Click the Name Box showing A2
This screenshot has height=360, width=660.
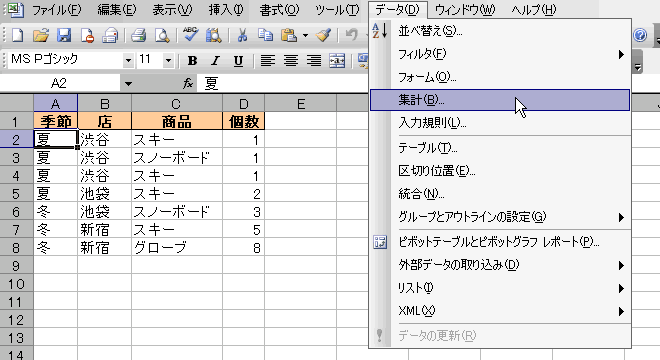59,83
